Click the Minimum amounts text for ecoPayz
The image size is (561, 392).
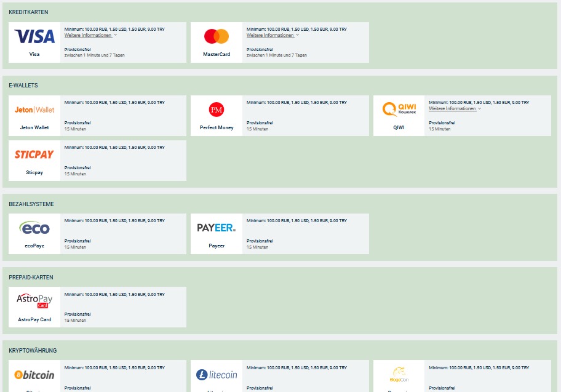114,220
